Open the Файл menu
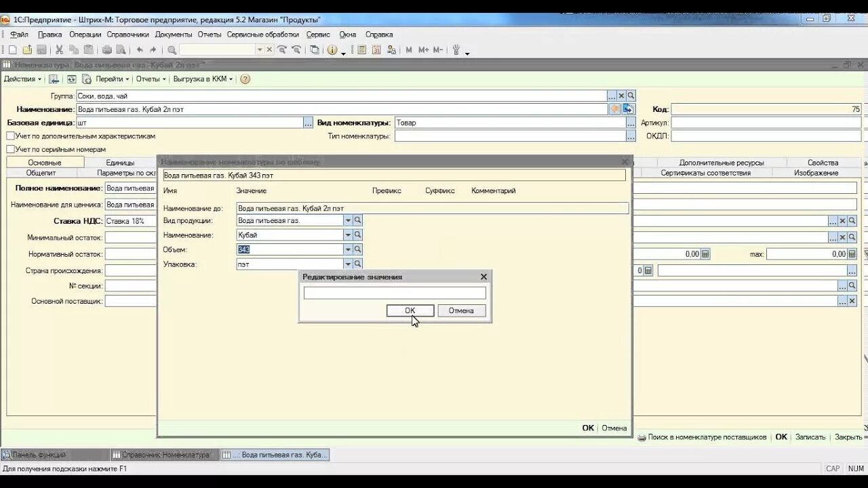 [x=19, y=35]
